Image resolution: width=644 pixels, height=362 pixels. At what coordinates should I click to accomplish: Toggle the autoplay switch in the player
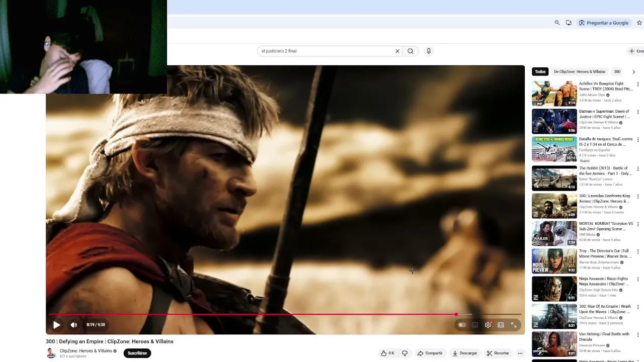pos(462,325)
